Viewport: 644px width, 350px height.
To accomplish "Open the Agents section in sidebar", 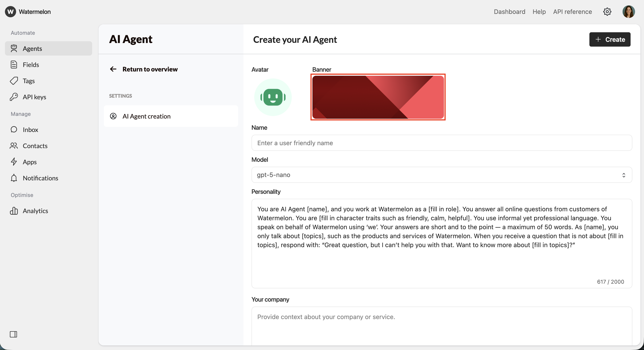I will tap(33, 48).
